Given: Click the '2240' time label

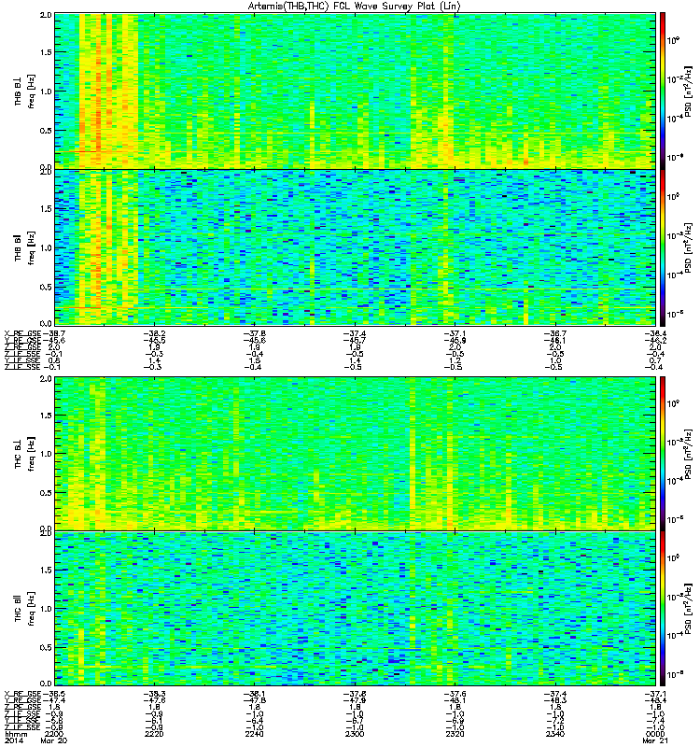Looking at the screenshot, I should pyautogui.click(x=254, y=734).
